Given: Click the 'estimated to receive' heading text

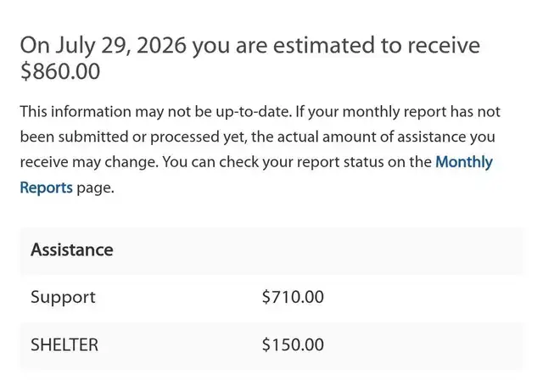Looking at the screenshot, I should pos(376,45).
